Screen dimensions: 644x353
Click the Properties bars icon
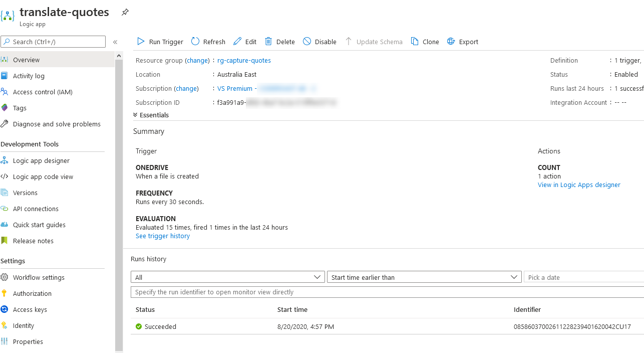click(5, 341)
